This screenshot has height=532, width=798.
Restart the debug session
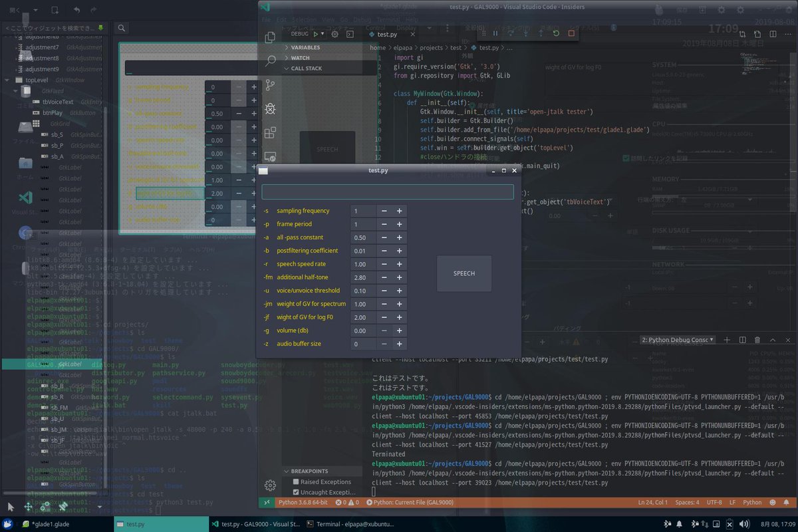pyautogui.click(x=557, y=33)
